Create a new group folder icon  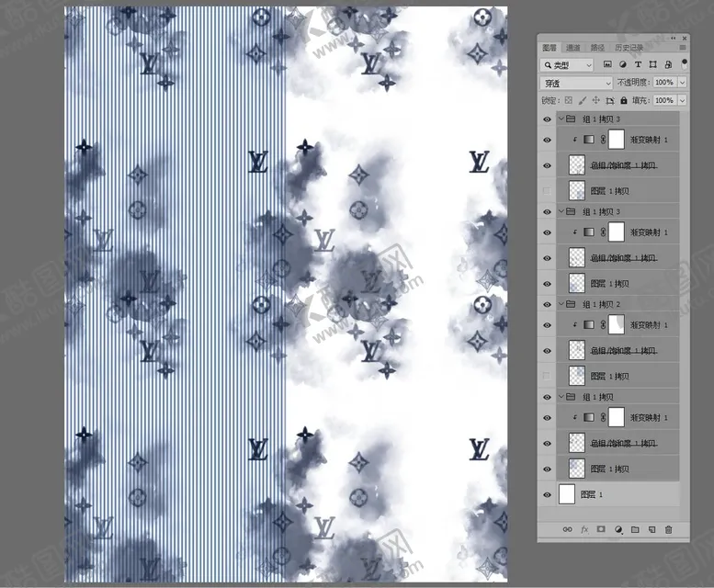(635, 529)
